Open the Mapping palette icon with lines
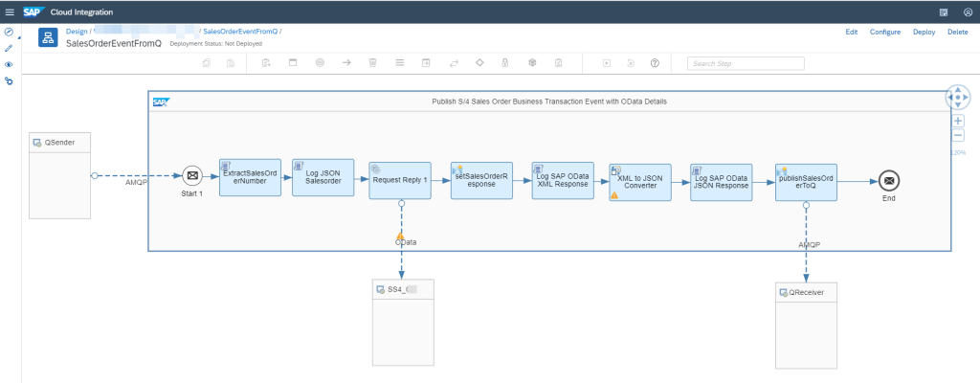Screen dimensions: 980x383 point(400,63)
